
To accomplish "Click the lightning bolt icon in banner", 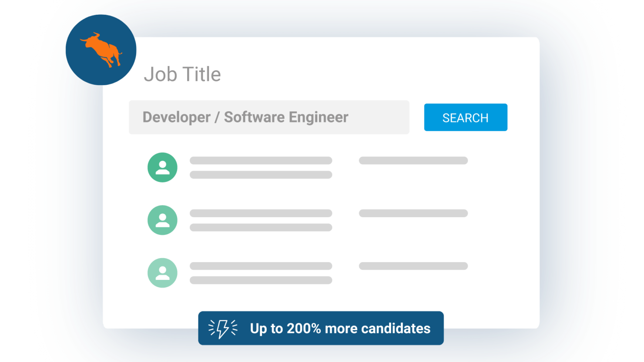I will [x=223, y=329].
